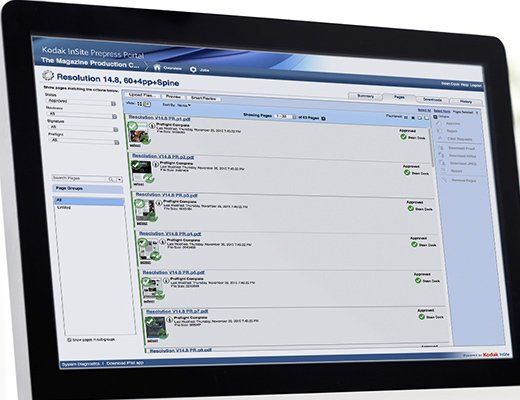Viewport: 520px width, 400px height.
Task: Toggle selection checkmark on p7.pdf thumbnail
Action: pos(150,321)
